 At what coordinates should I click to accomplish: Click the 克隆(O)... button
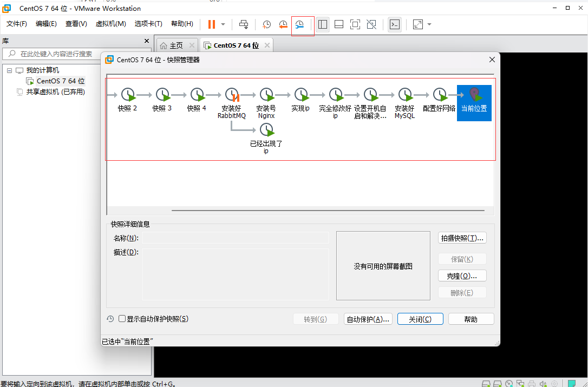[x=462, y=276]
